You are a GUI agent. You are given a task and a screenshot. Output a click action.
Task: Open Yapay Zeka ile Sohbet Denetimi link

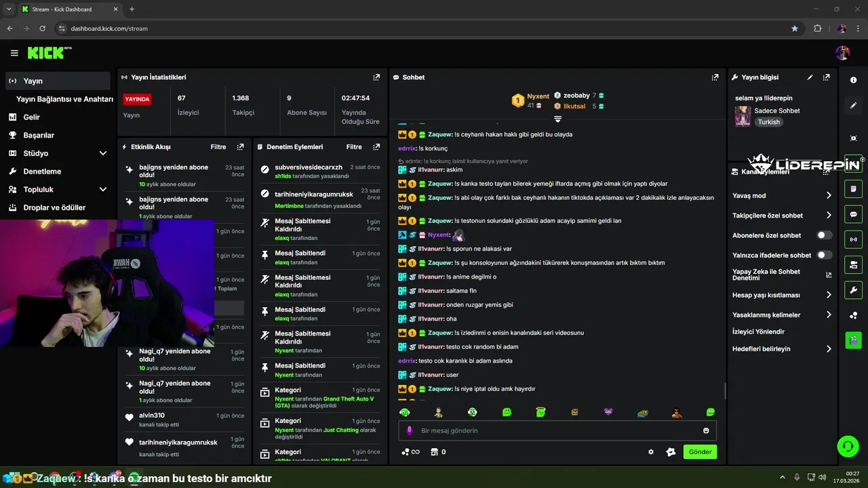coord(782,274)
